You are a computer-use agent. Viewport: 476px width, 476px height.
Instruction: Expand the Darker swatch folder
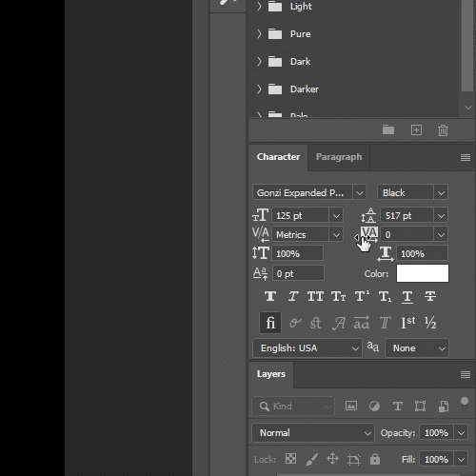pos(259,89)
